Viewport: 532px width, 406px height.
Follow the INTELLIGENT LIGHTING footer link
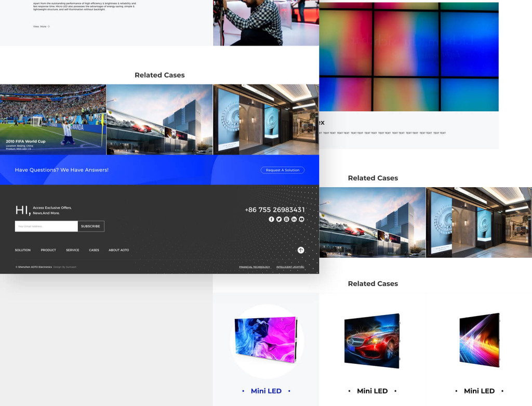tap(290, 267)
